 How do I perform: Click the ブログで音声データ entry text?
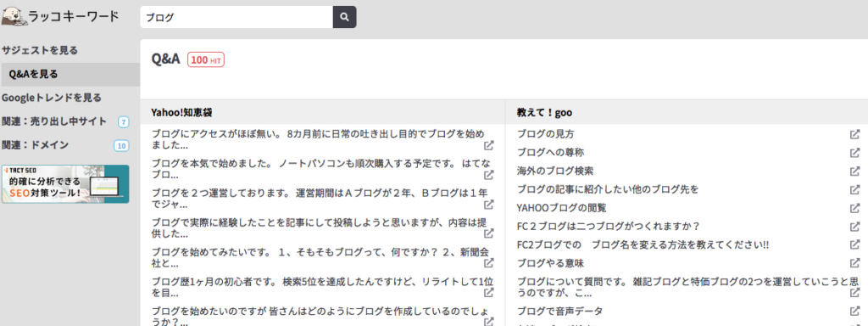click(559, 311)
